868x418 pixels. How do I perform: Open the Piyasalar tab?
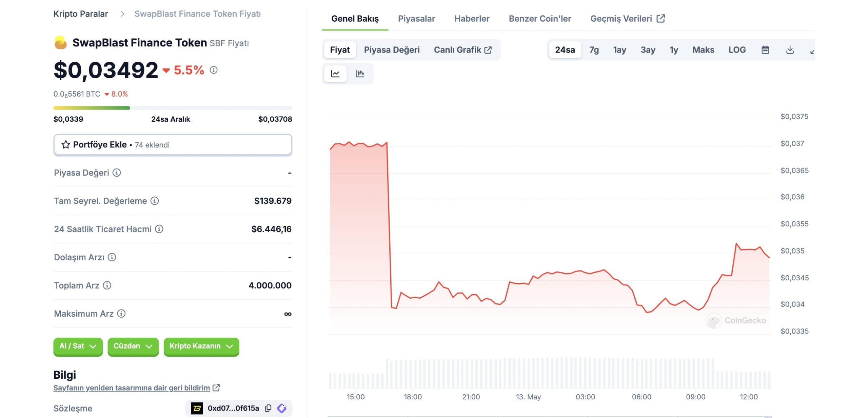tap(416, 19)
